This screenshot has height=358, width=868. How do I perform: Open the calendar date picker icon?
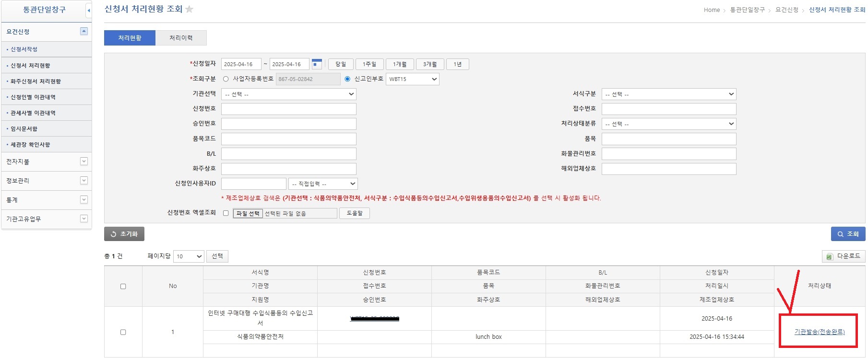[317, 64]
